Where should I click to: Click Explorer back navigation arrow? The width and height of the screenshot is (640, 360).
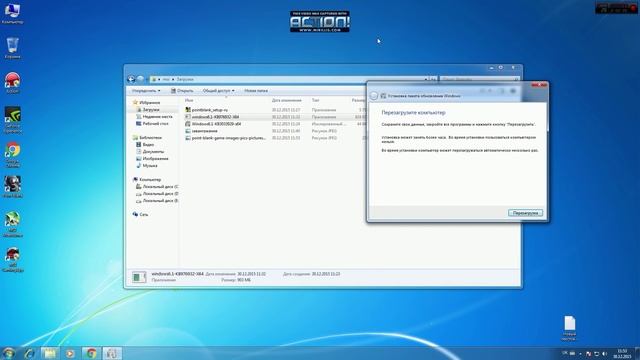[131, 79]
